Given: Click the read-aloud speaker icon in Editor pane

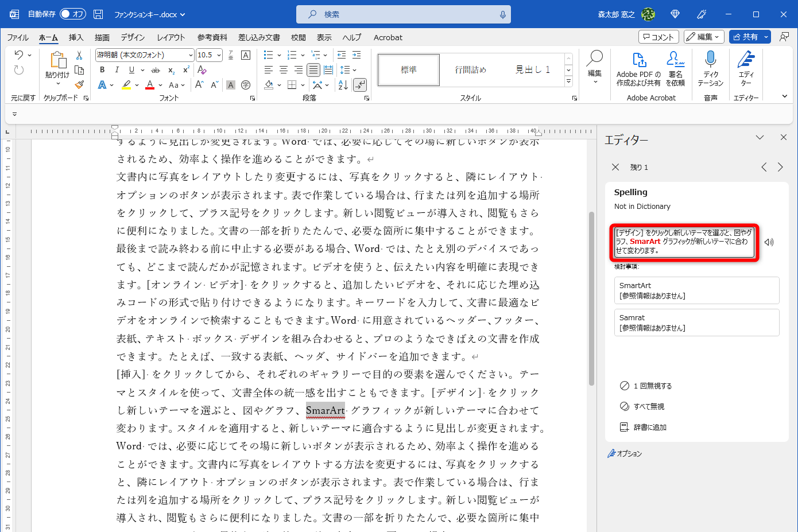Looking at the screenshot, I should click(x=769, y=242).
